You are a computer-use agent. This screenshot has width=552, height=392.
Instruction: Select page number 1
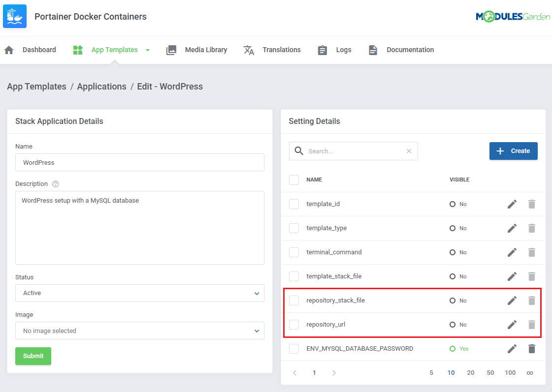click(314, 373)
